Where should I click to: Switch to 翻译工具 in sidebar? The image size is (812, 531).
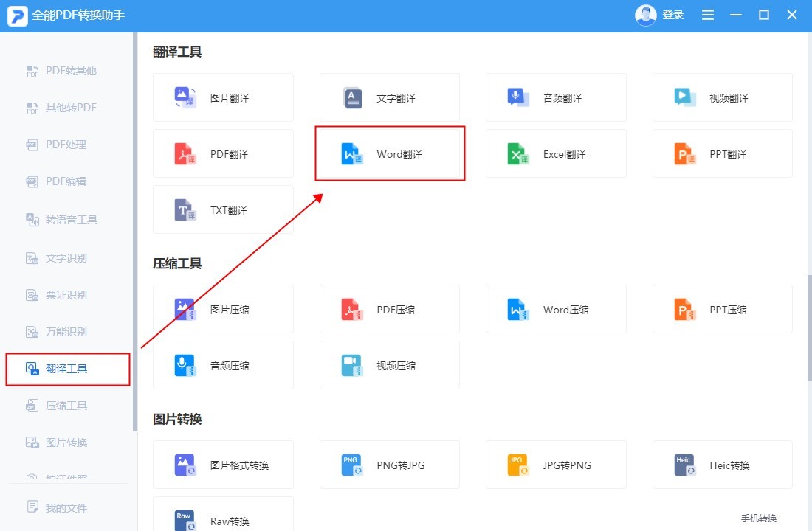[x=67, y=369]
